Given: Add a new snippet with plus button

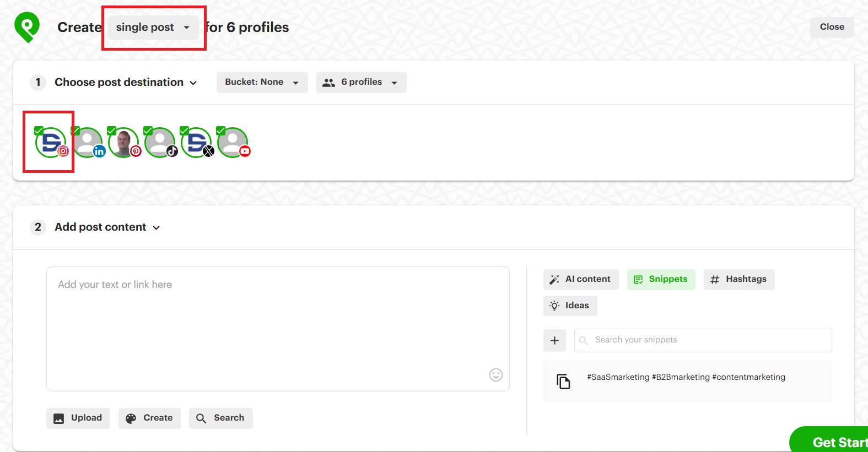Looking at the screenshot, I should (554, 340).
